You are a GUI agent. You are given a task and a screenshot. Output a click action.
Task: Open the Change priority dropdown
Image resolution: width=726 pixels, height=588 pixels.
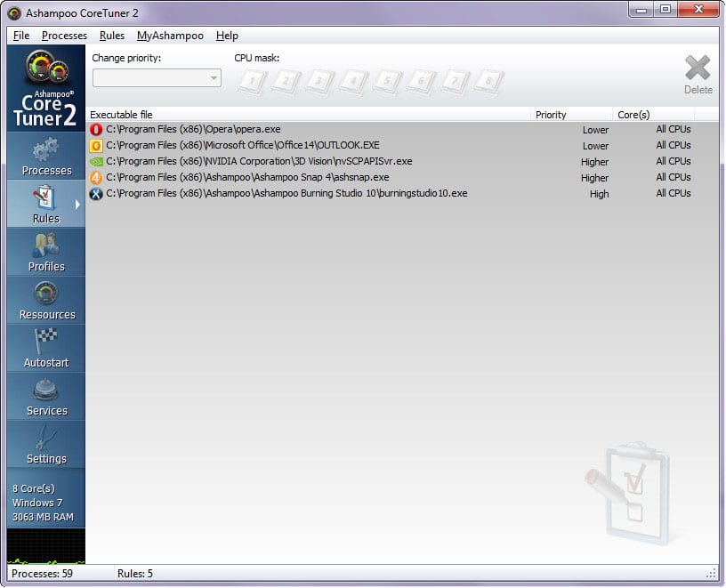coord(157,77)
